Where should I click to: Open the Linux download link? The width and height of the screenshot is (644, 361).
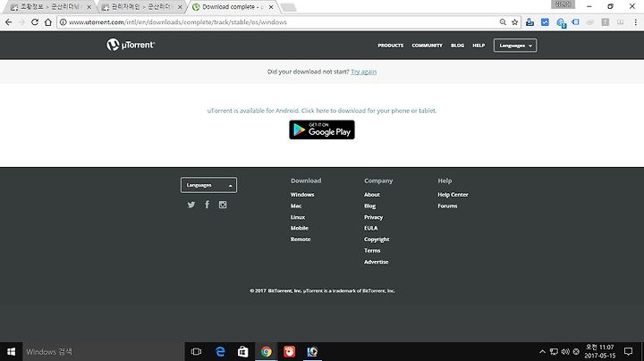pos(298,217)
